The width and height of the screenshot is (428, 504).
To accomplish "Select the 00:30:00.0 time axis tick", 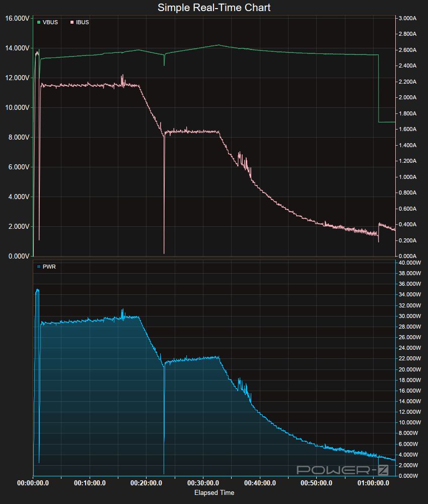I will point(203,483).
